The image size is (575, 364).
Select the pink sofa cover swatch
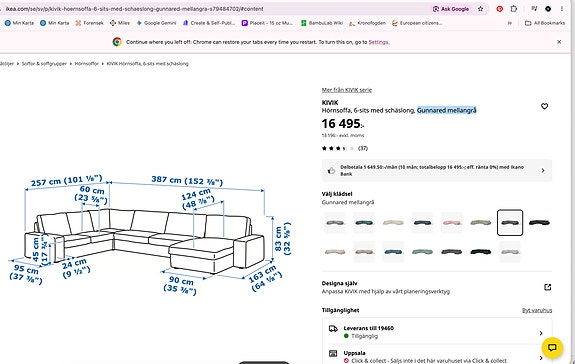pos(451,223)
